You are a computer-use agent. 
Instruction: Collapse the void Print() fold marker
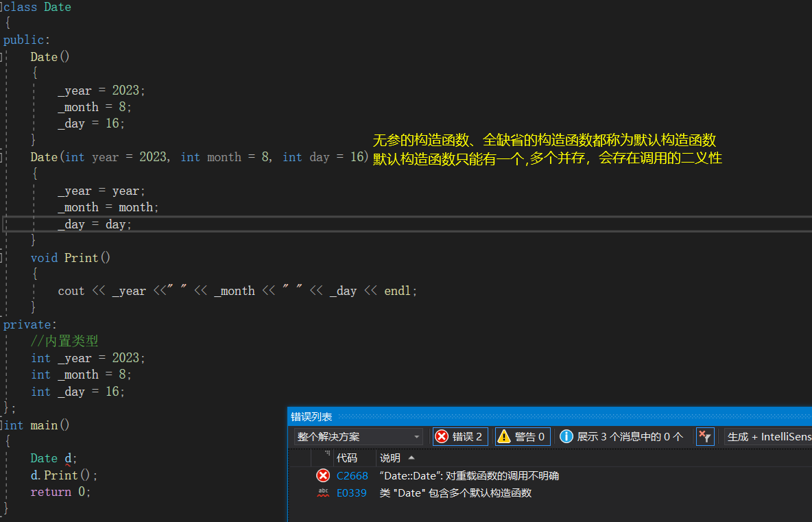[x=1, y=257]
